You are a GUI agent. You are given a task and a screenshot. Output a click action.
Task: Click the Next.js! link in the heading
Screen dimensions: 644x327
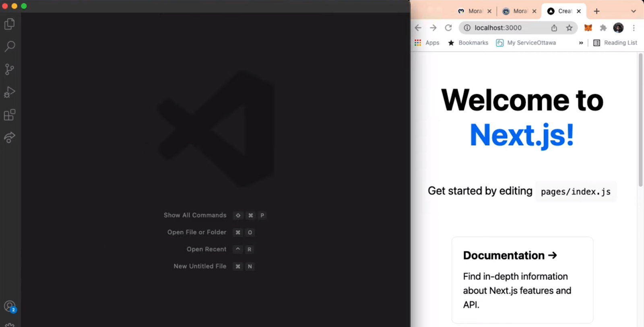click(522, 135)
